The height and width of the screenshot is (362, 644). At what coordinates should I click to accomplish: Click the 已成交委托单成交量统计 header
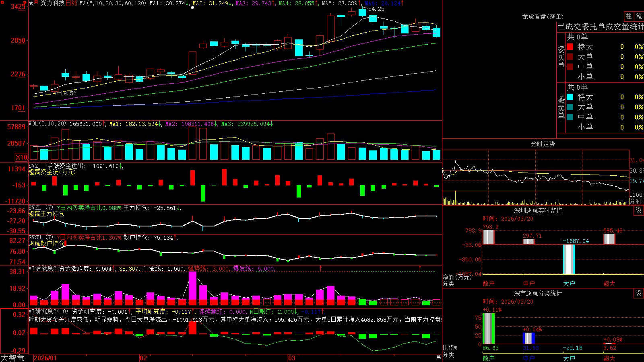(601, 27)
